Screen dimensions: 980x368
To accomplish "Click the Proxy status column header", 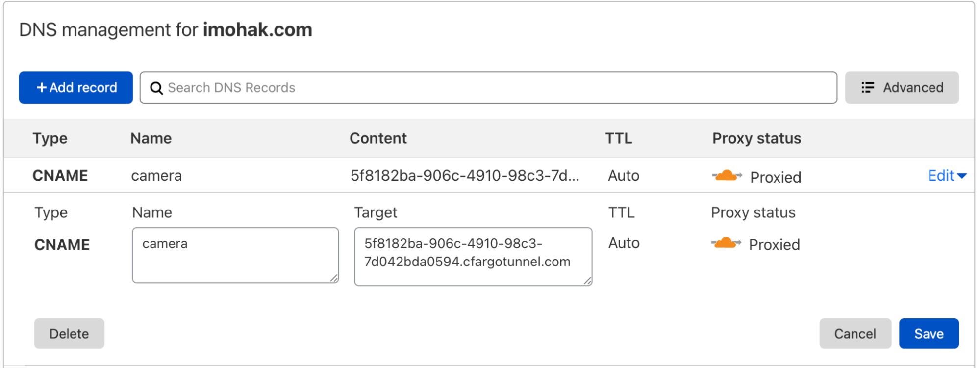I will coord(756,139).
